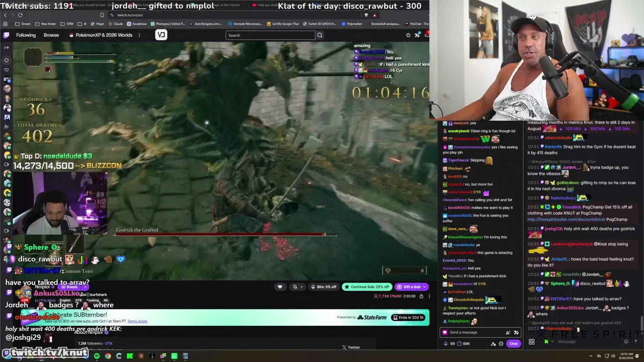Open the Browse tab

(x=51, y=35)
